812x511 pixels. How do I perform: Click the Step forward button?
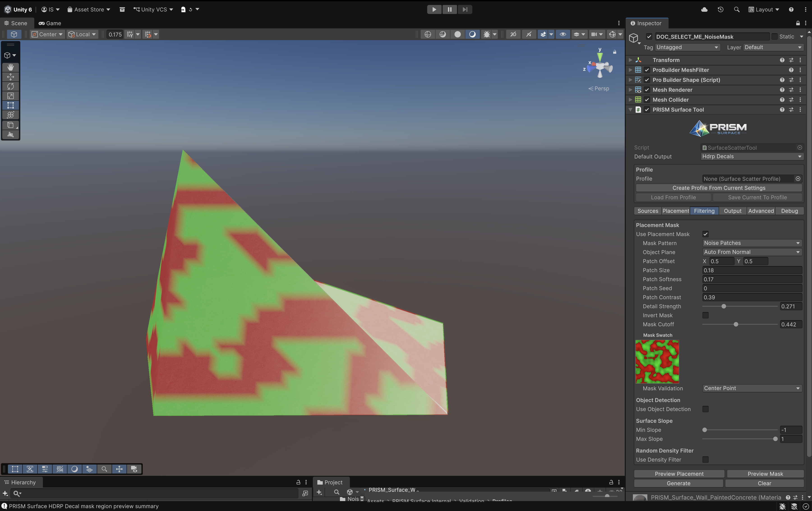pyautogui.click(x=465, y=9)
